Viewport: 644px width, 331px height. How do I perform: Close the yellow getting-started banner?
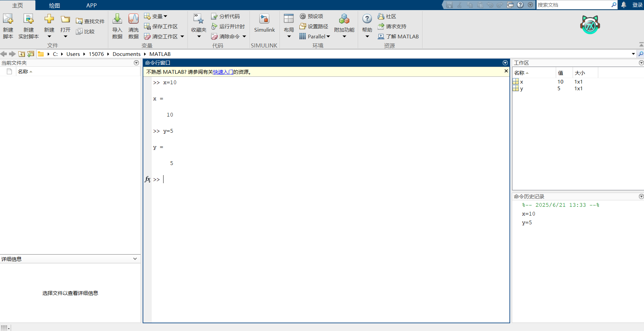506,71
